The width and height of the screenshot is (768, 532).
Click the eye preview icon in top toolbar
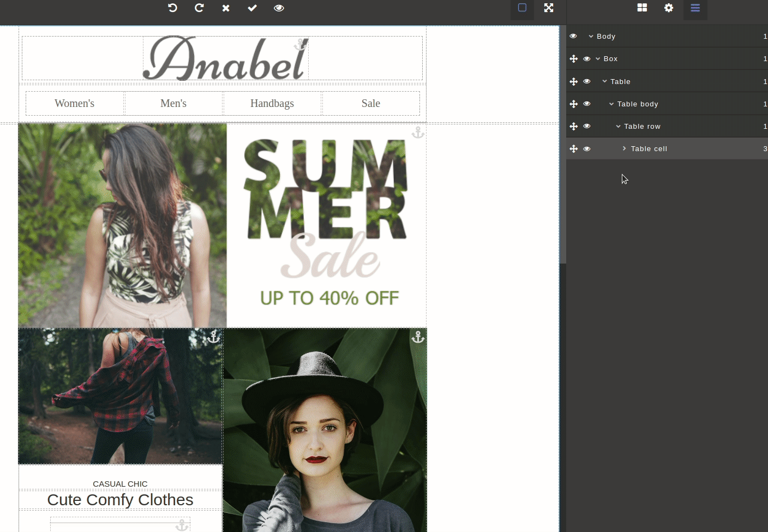279,8
